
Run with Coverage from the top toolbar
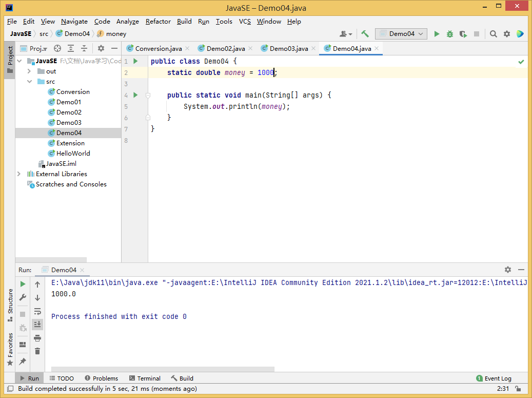463,34
